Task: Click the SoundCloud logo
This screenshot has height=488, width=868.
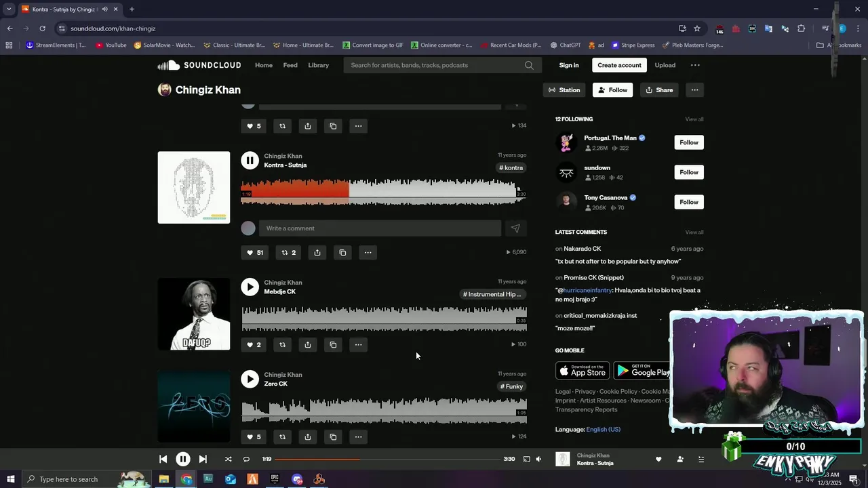Action: click(x=199, y=65)
